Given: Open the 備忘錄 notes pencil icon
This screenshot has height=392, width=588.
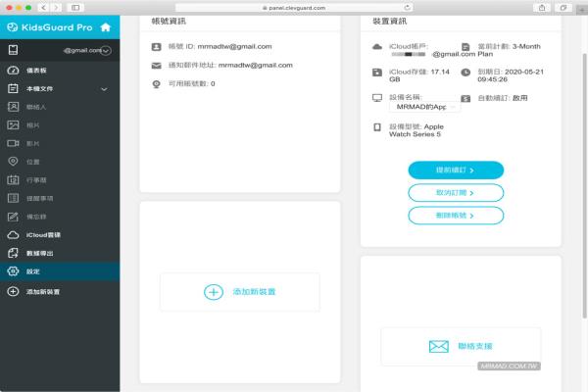Looking at the screenshot, I should [13, 217].
